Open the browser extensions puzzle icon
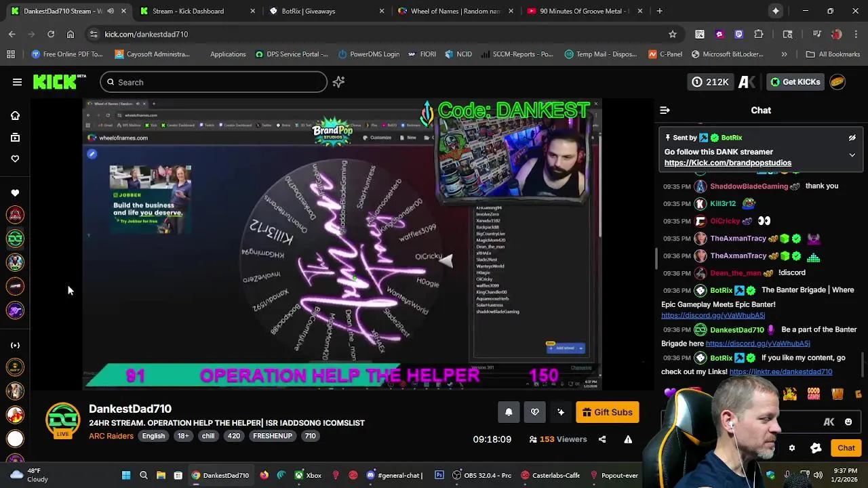This screenshot has width=868, height=488. [759, 34]
